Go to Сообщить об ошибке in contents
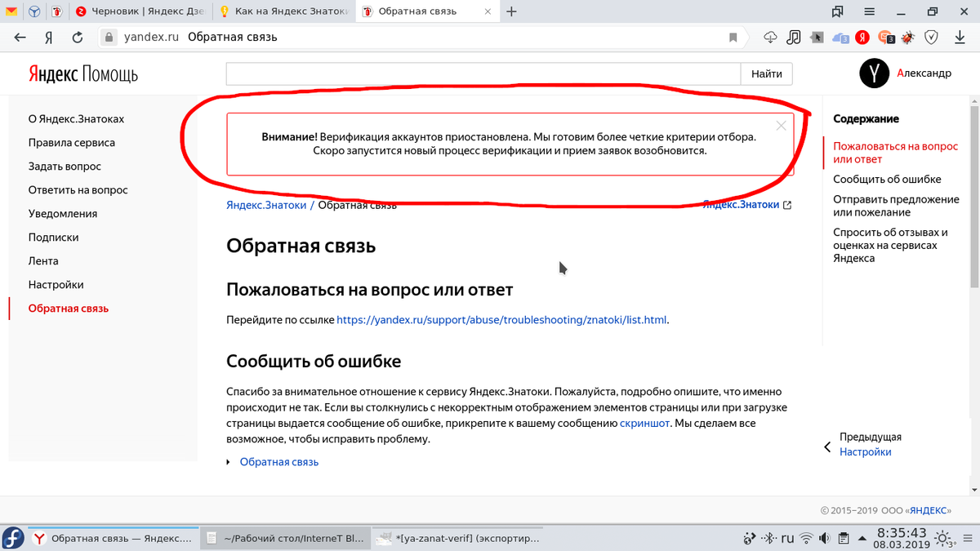The image size is (980, 551). tap(887, 180)
